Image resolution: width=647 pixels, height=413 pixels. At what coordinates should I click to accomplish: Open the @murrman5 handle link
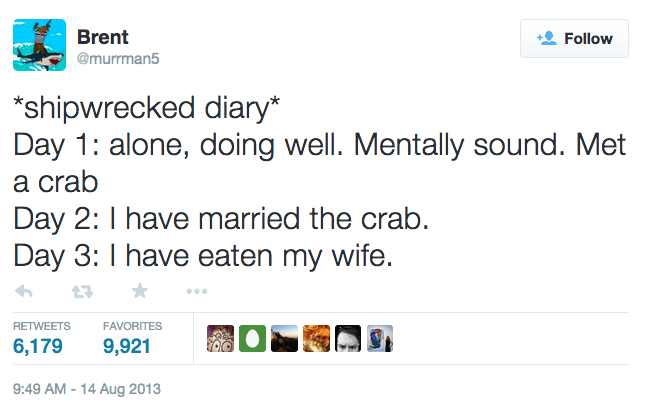tap(119, 59)
